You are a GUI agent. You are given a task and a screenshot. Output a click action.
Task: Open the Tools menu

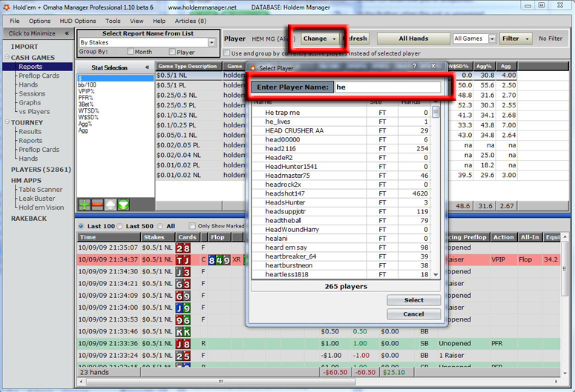(113, 21)
